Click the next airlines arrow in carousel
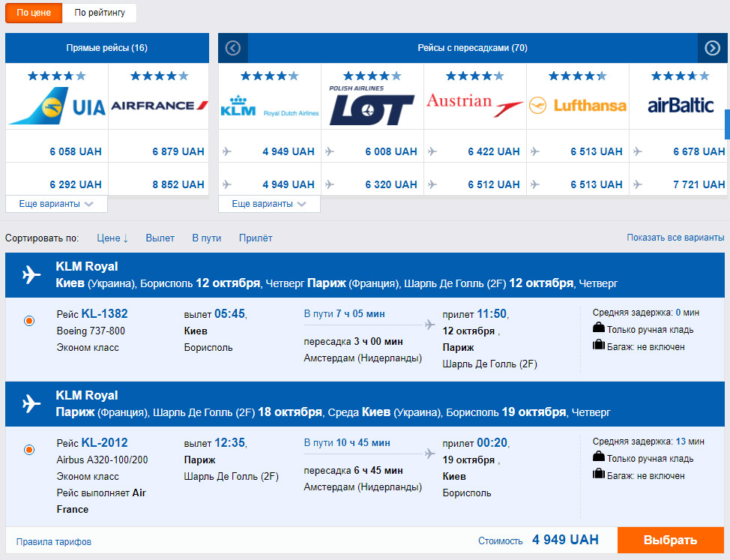The width and height of the screenshot is (730, 560). tap(712, 48)
